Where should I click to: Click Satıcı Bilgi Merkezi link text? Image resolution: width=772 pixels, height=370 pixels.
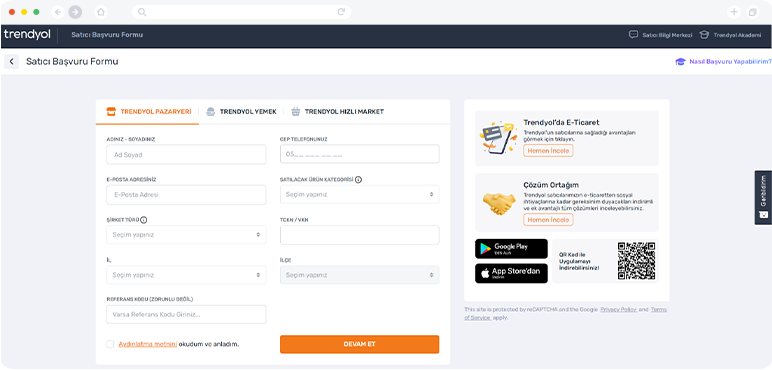(x=667, y=35)
